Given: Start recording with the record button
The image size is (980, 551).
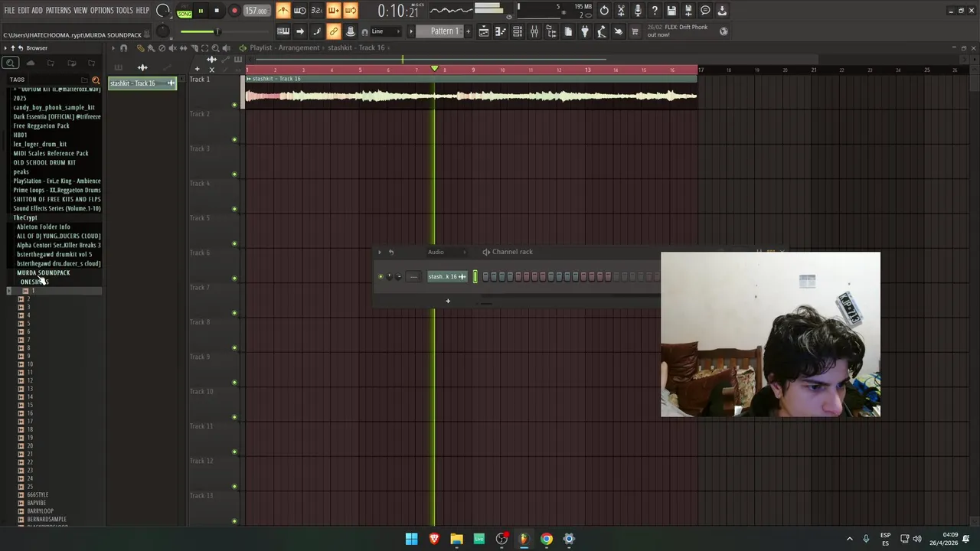Looking at the screenshot, I should [x=234, y=11].
